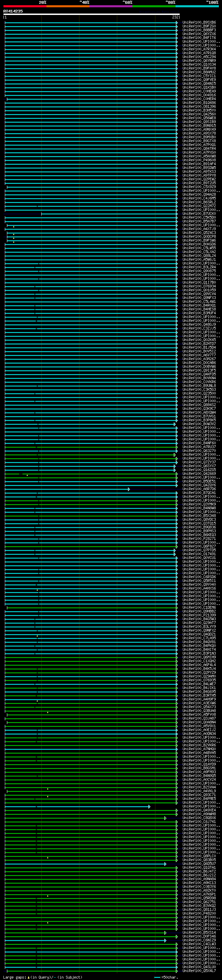Select hit label UniRef100_Q62751
Image resolution: width=222 pixels, height=980 pixels.
point(199,902)
